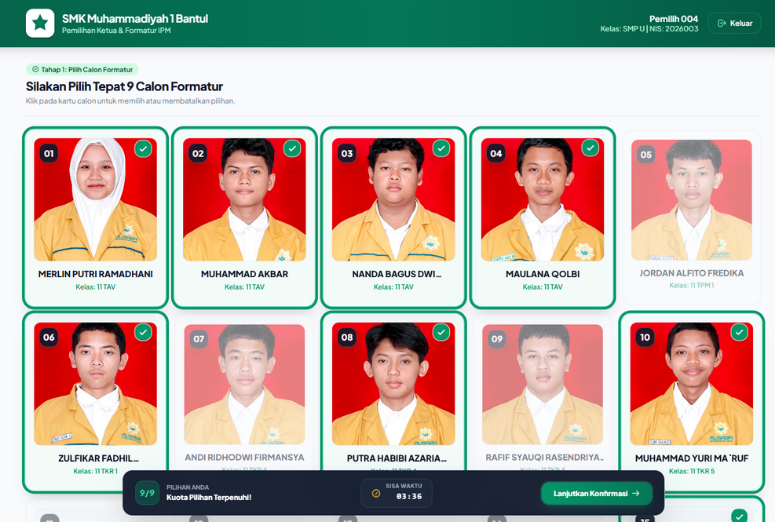Image resolution: width=776 pixels, height=523 pixels.
Task: Click number badge 04
Action: [x=496, y=153]
